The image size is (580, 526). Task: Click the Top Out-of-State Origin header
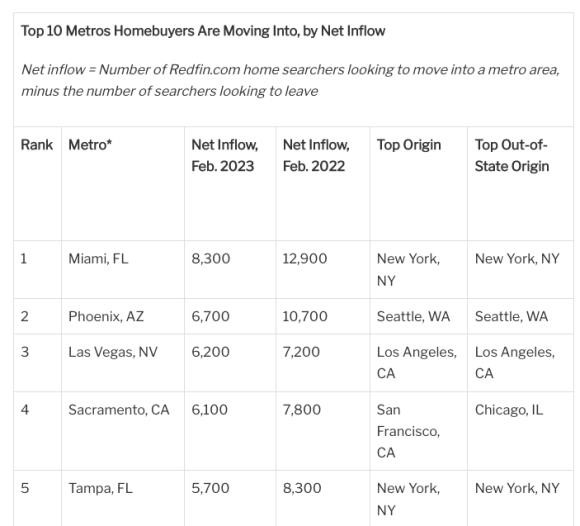pos(512,155)
